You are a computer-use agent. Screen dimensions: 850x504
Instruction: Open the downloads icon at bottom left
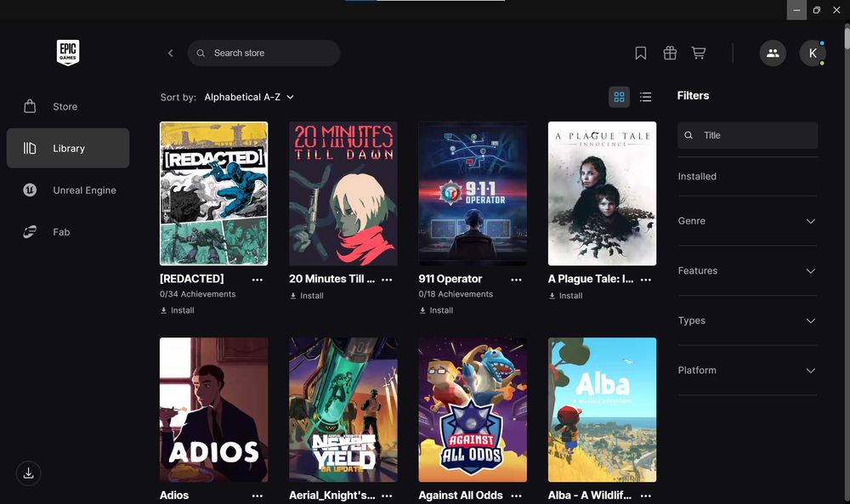tap(29, 473)
